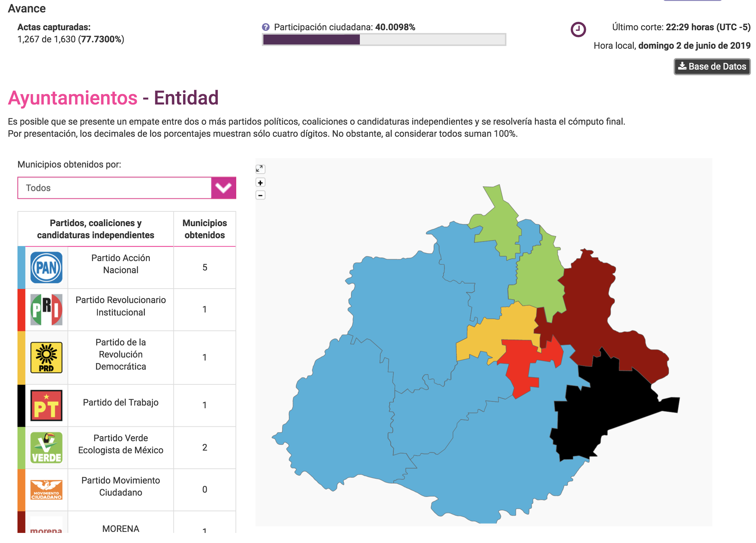The height and width of the screenshot is (543, 756).
Task: Click the Verde party logo
Action: click(x=46, y=448)
